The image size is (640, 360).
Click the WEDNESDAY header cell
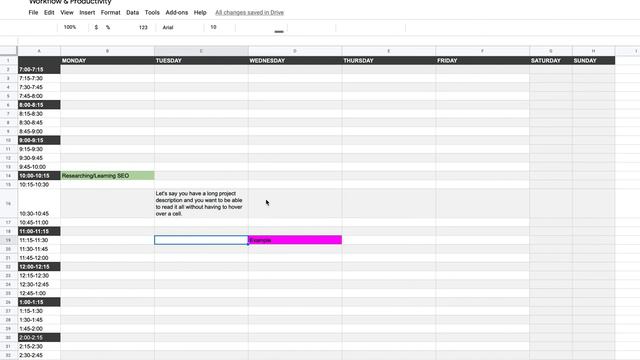tap(295, 60)
